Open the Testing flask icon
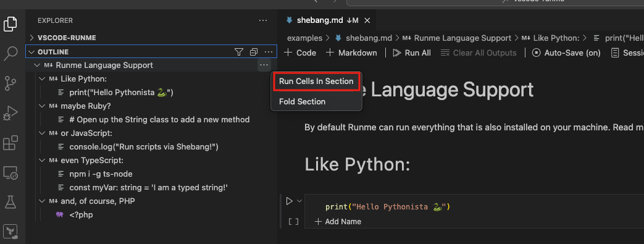The height and width of the screenshot is (244, 644). click(x=10, y=202)
